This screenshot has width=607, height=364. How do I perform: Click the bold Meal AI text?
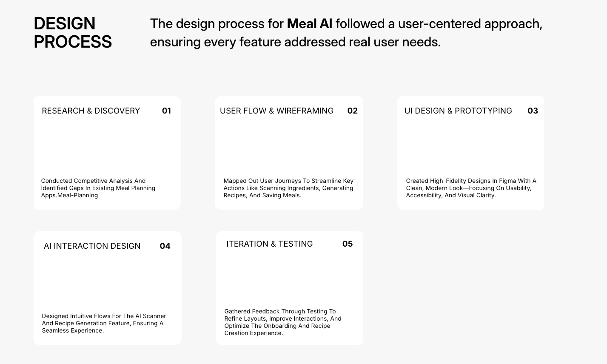pyautogui.click(x=309, y=24)
